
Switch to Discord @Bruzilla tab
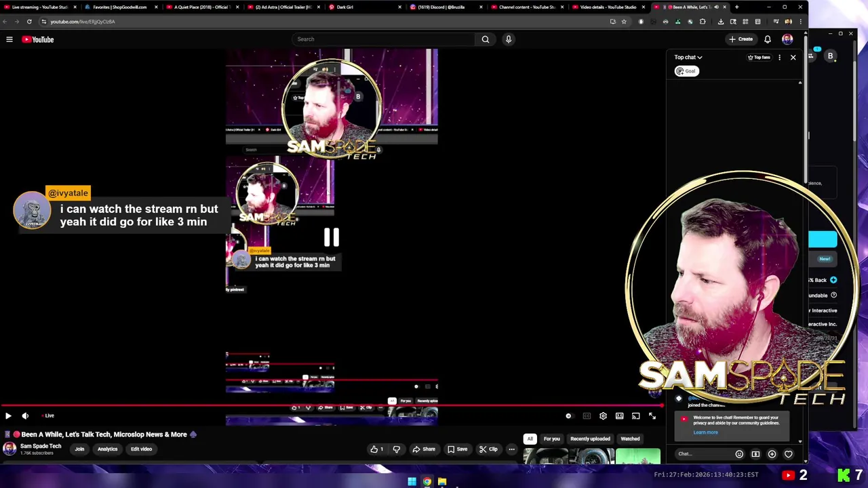446,7
